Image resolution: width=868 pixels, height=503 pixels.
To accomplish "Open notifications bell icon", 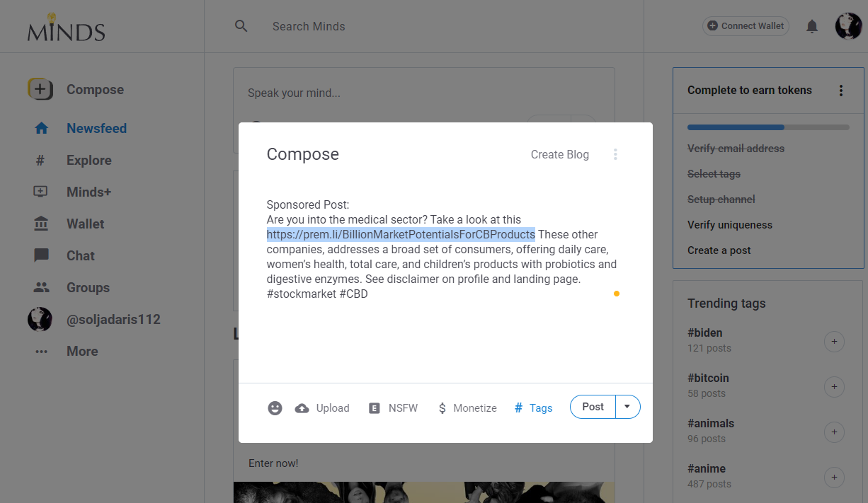I will coord(812,26).
